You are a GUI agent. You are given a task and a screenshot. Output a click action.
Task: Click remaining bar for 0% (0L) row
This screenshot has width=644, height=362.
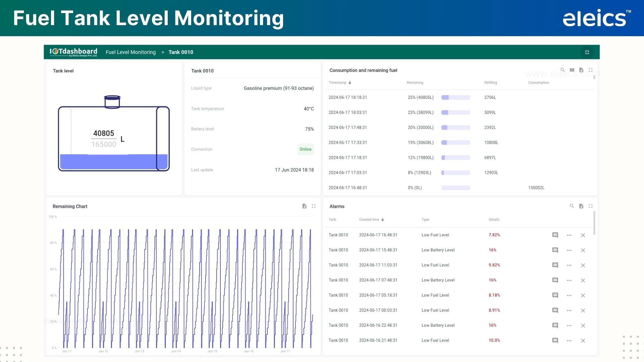click(x=455, y=188)
